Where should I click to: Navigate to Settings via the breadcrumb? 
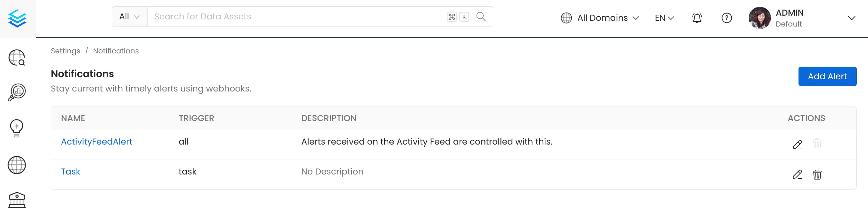[65, 51]
